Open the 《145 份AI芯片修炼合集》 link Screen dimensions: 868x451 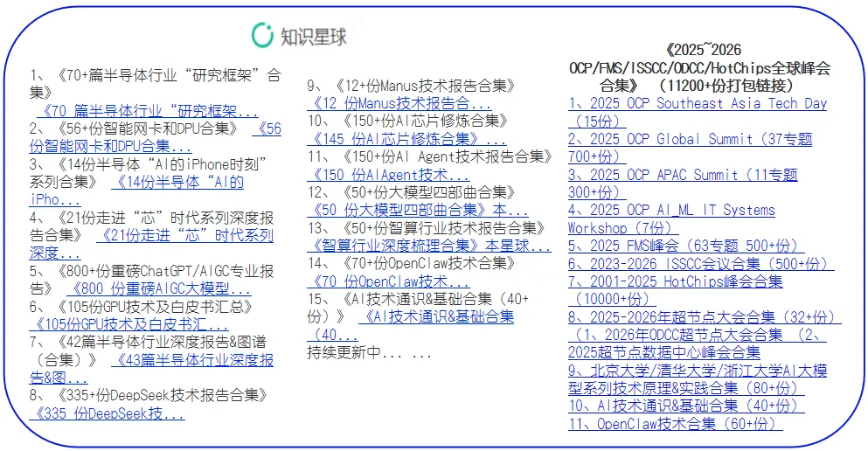click(406, 139)
